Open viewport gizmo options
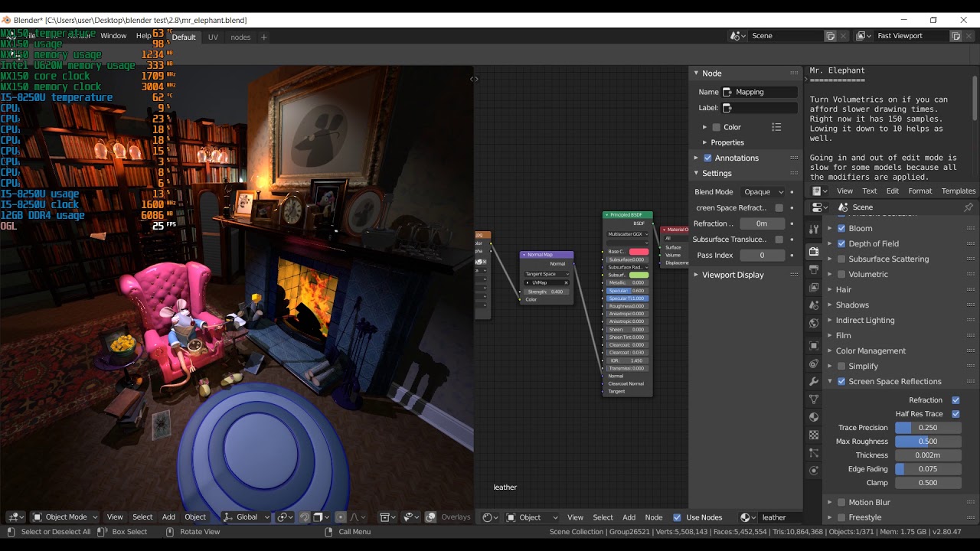Screen dimensions: 980x551 (411, 517)
